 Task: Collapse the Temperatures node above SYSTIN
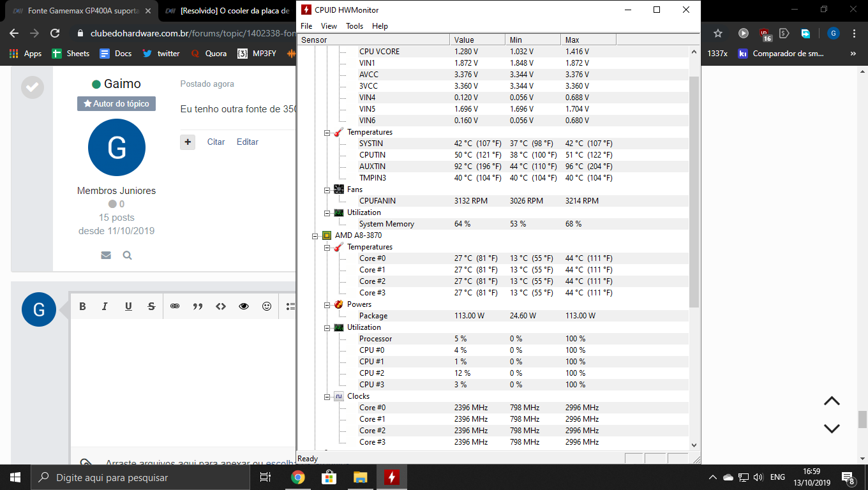tap(327, 132)
